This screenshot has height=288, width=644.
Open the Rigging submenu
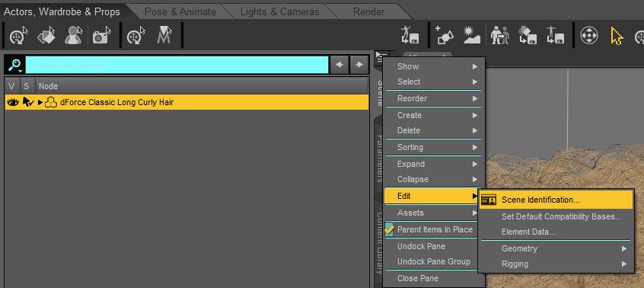coord(555,264)
